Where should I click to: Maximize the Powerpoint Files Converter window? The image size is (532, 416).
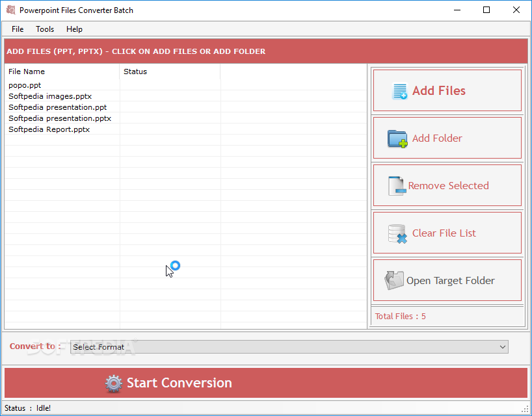point(486,10)
